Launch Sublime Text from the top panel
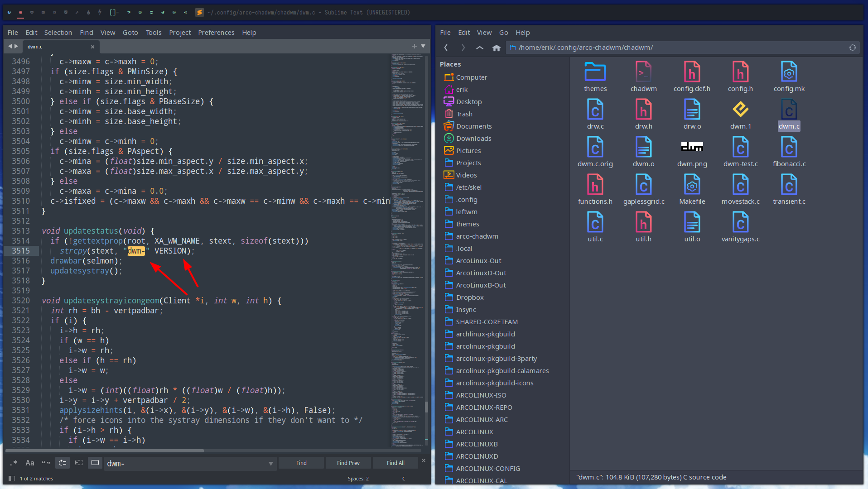Screen dimensions: 868x489 click(x=199, y=12)
